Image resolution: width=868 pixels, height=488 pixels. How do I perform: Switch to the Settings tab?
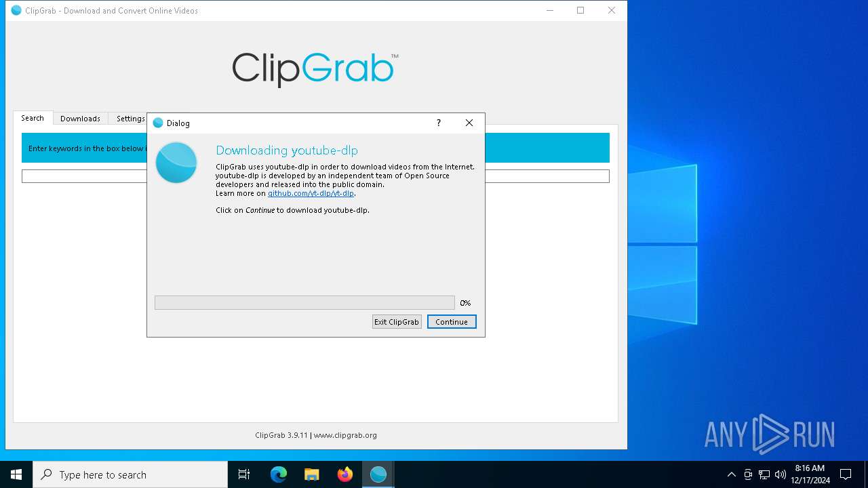130,119
